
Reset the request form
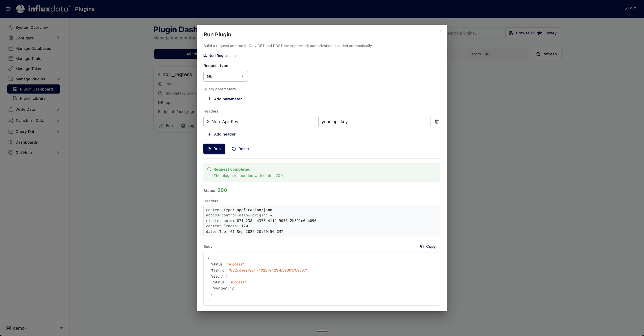[x=241, y=149]
